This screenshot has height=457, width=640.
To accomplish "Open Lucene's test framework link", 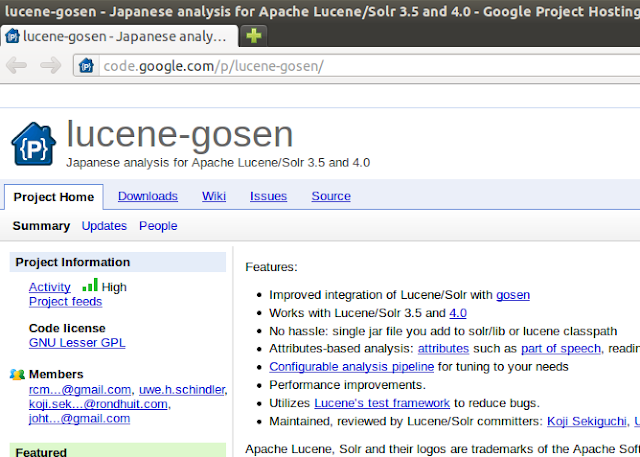I will [382, 403].
